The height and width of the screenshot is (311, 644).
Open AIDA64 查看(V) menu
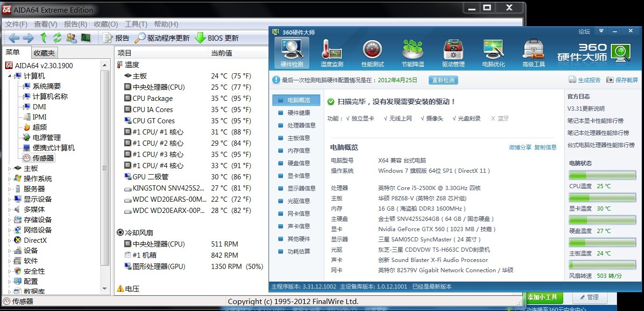46,24
